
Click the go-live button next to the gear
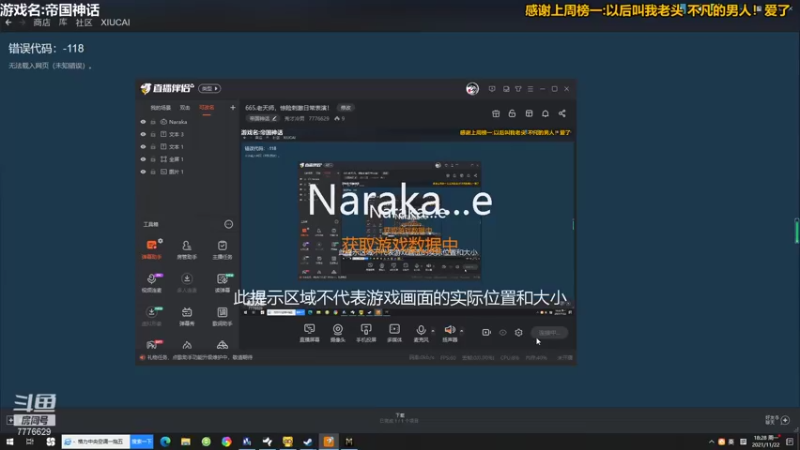click(549, 333)
